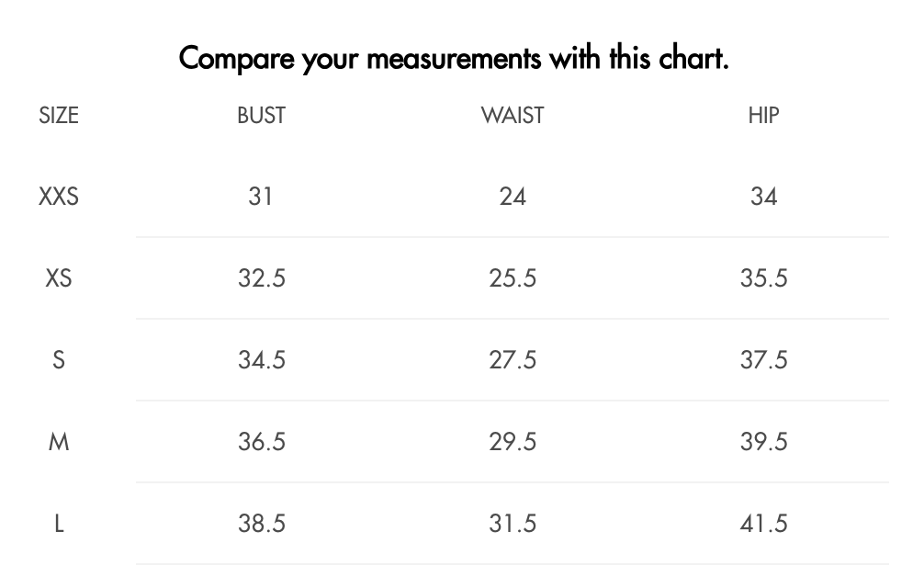Select the S size row label
This screenshot has height=588, width=924.
pyautogui.click(x=59, y=359)
